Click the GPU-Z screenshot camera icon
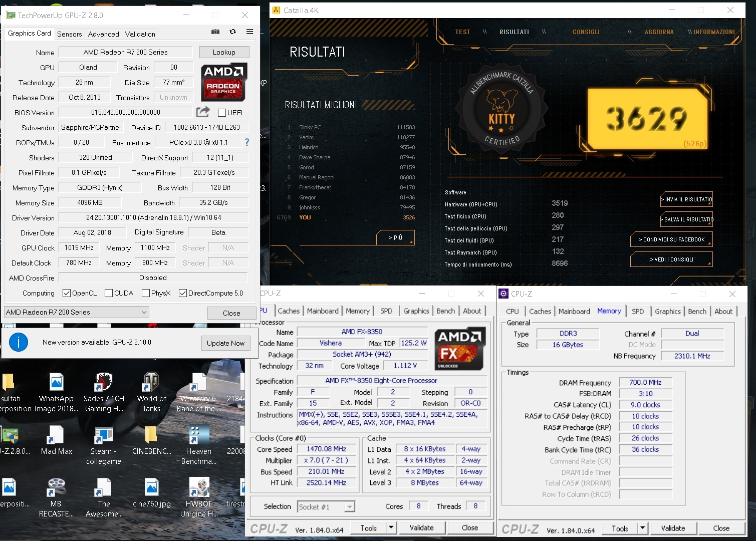The image size is (756, 541). 215,32
